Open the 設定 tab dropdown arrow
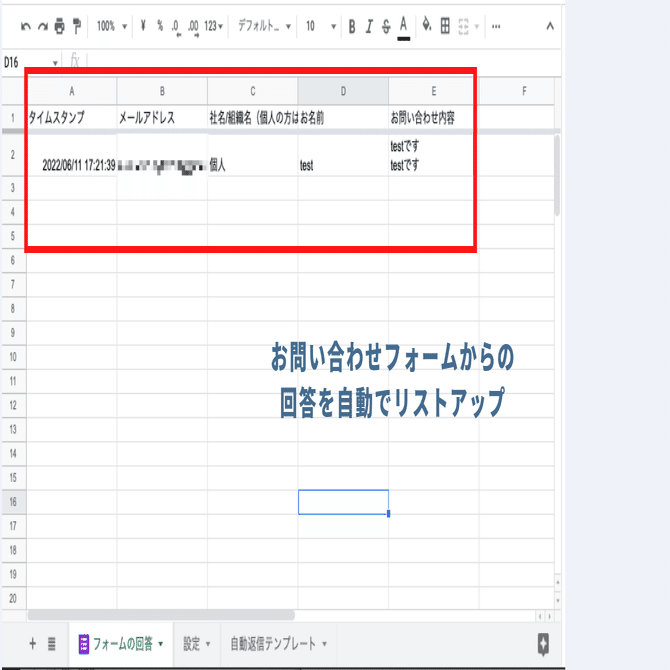Screen dimensions: 670x670 click(208, 644)
